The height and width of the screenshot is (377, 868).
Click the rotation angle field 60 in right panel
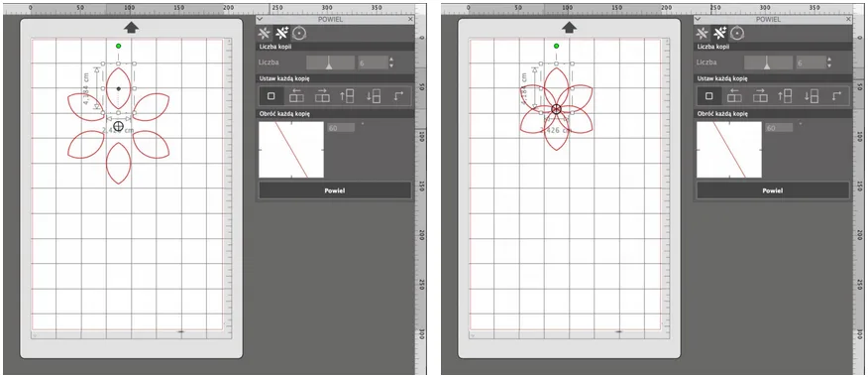(x=778, y=128)
